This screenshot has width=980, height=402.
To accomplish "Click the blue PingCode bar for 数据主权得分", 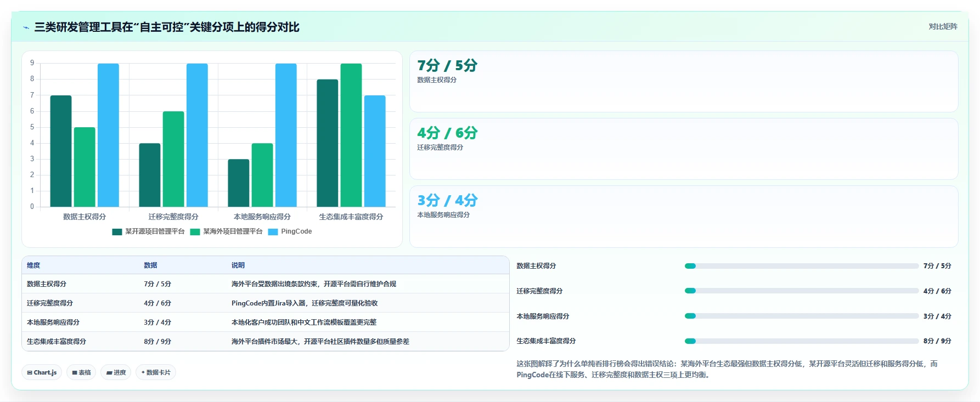I will 108,135.
